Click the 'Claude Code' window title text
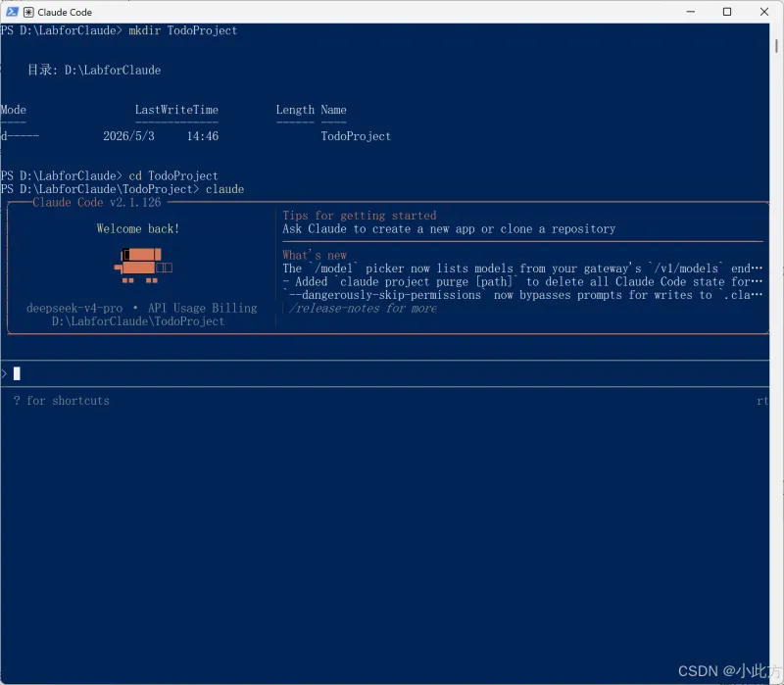 point(65,12)
